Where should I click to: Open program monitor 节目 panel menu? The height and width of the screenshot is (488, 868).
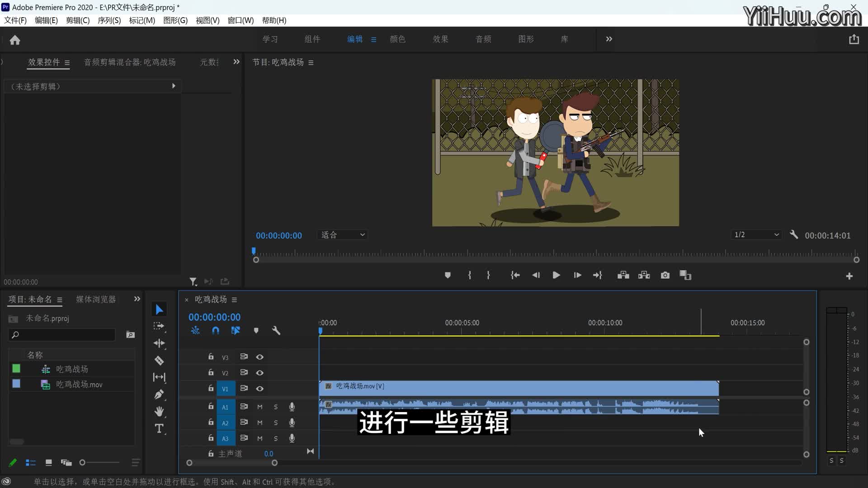click(311, 63)
